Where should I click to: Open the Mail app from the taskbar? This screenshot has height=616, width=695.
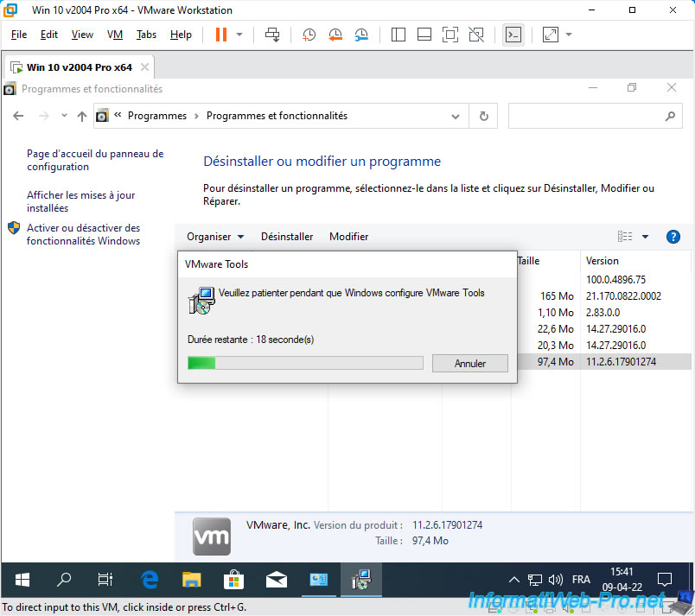[276, 580]
